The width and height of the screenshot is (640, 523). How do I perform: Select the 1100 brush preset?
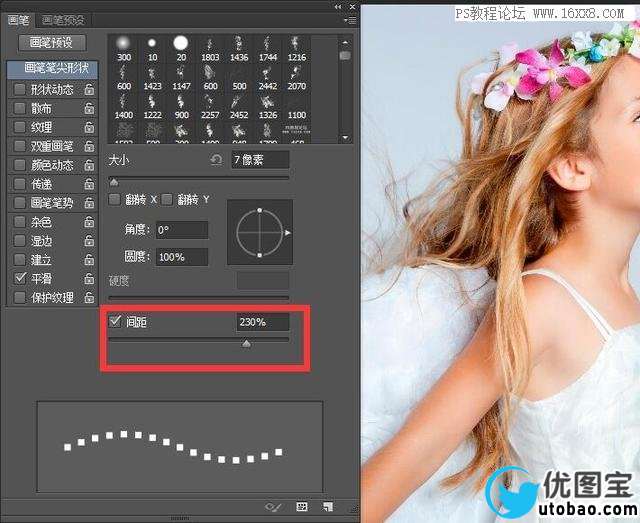[x=297, y=107]
